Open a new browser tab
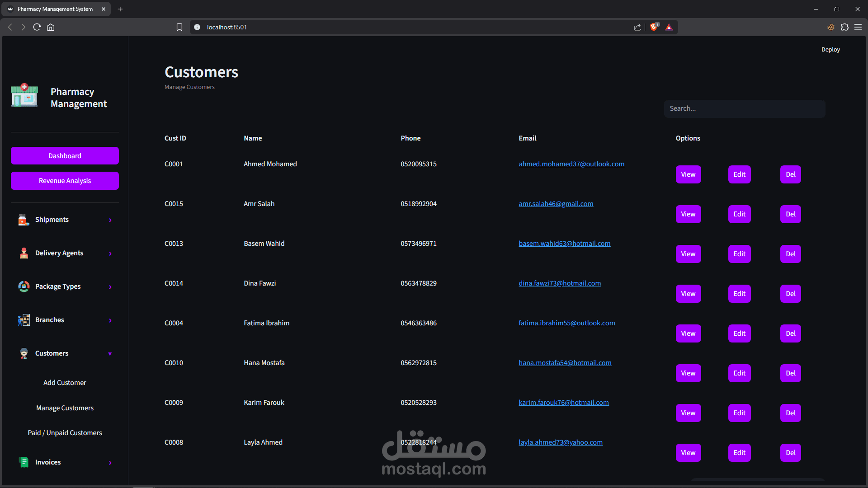Image resolution: width=868 pixels, height=488 pixels. pos(120,9)
